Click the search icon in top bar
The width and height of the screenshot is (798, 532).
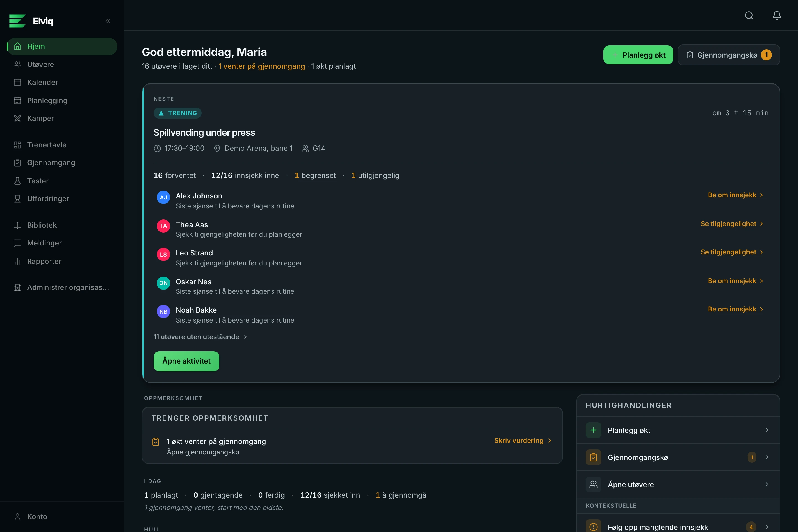pyautogui.click(x=749, y=16)
